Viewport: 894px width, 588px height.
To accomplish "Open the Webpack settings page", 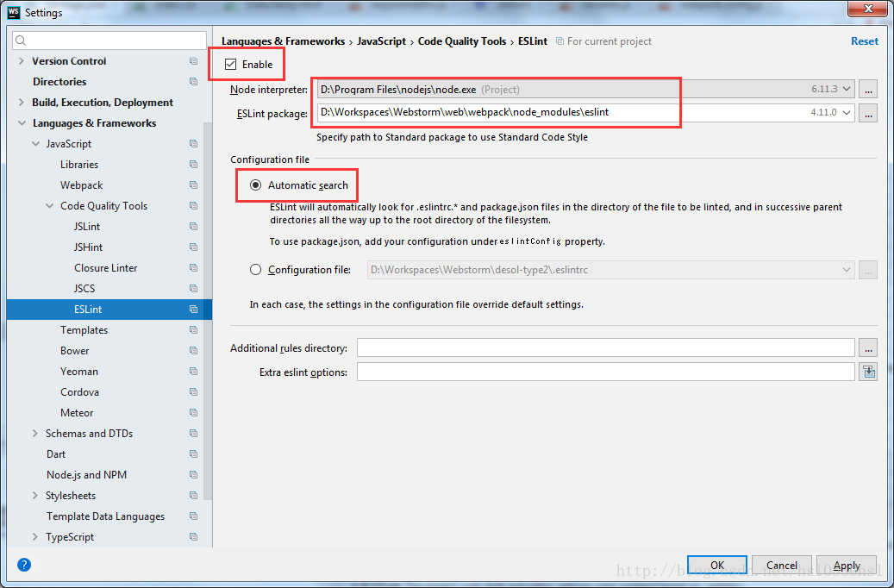I will coord(82,185).
